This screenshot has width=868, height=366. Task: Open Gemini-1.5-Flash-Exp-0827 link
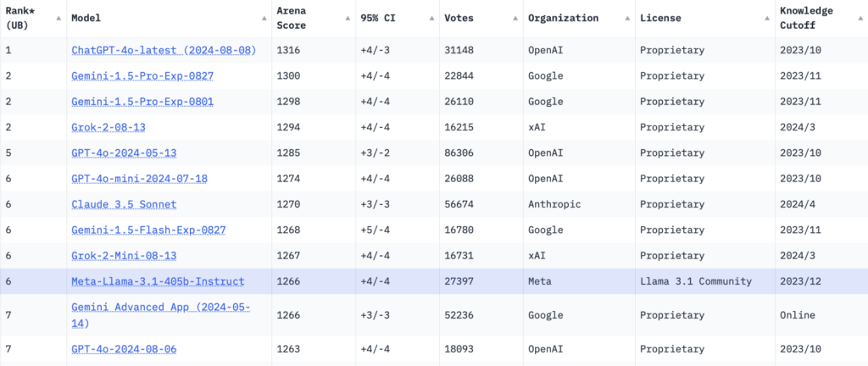148,230
